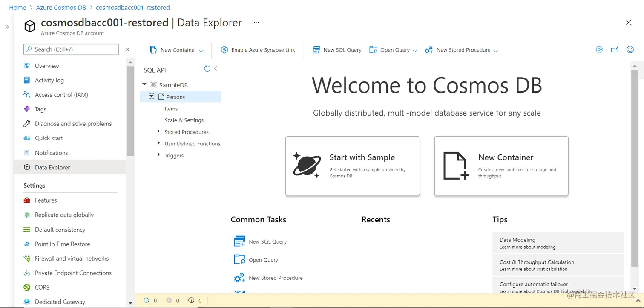Screen dimensions: 644x308
Task: Collapse the resource menu sidebar
Action: coord(127,49)
